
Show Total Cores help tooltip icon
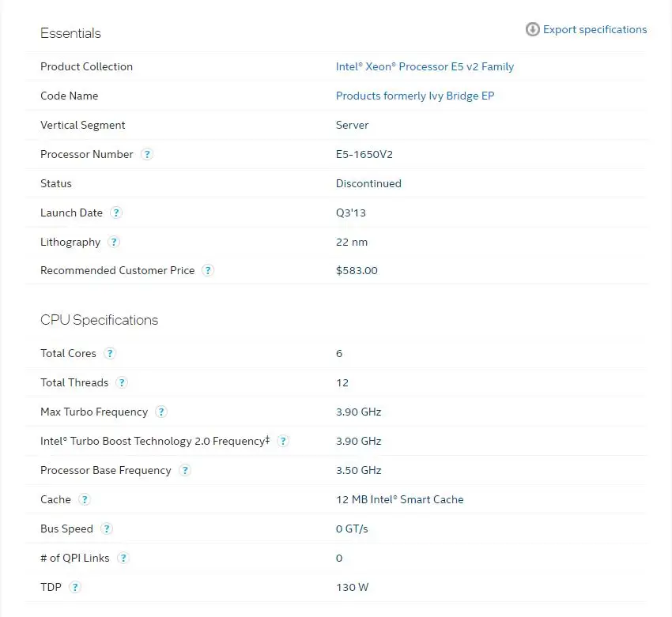click(110, 353)
